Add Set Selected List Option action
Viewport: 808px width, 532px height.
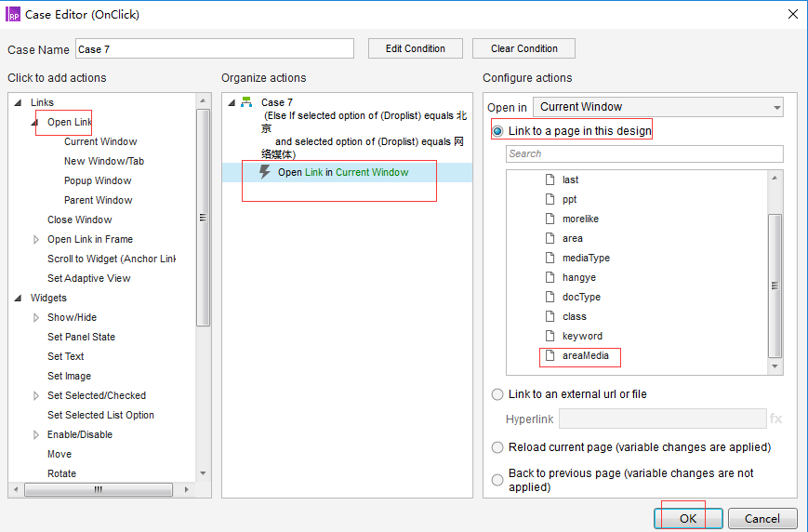100,416
